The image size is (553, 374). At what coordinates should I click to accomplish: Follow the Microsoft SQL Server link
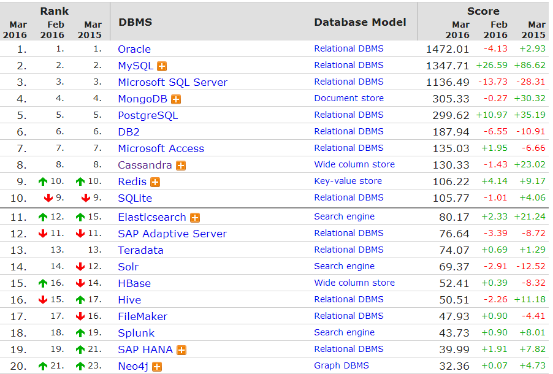point(172,82)
